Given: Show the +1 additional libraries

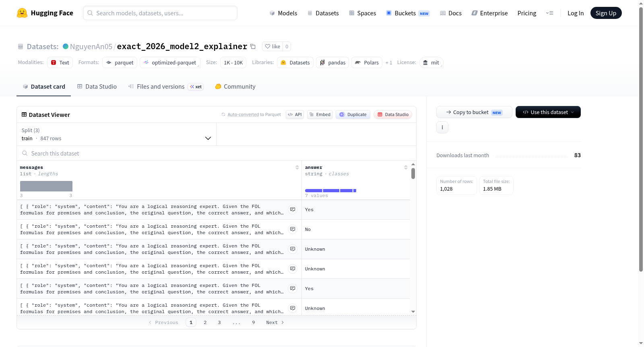Looking at the screenshot, I should (389, 62).
